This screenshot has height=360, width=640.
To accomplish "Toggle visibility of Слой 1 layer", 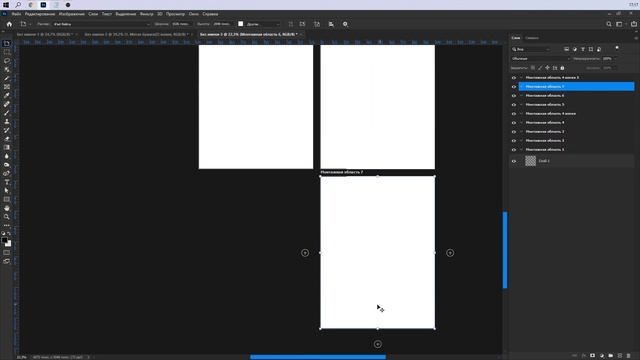I will click(514, 161).
